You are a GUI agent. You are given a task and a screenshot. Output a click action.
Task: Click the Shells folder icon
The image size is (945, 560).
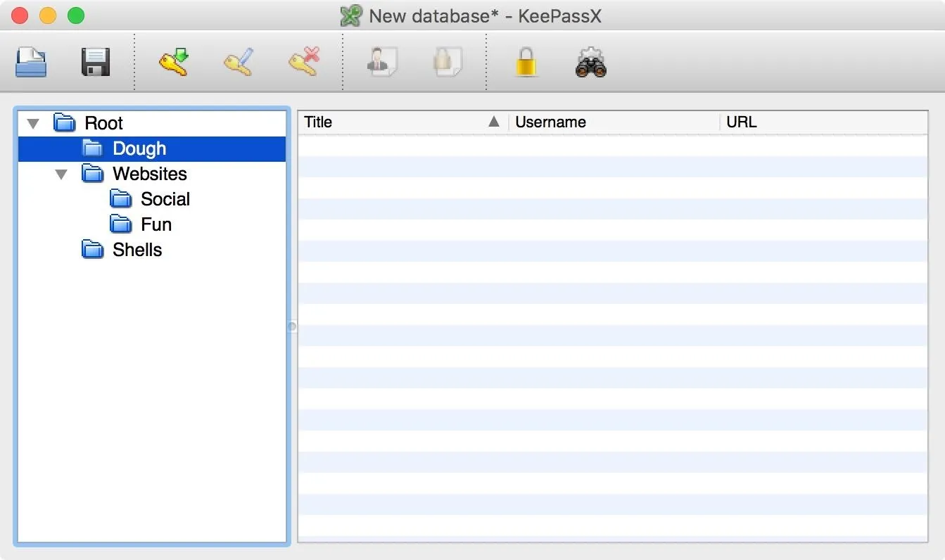pyautogui.click(x=93, y=250)
